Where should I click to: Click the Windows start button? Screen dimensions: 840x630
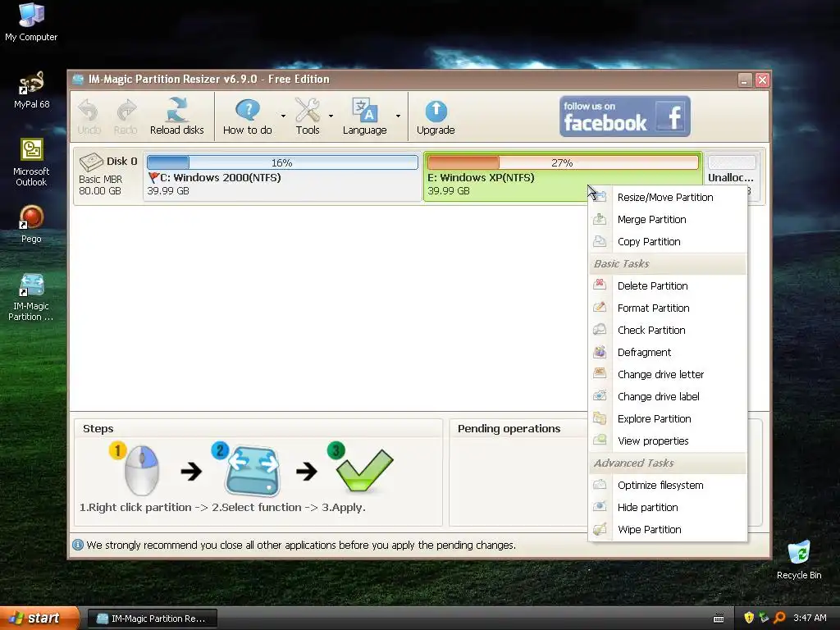pos(39,618)
